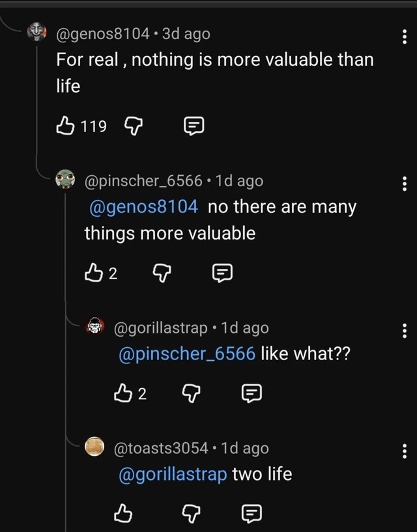The width and height of the screenshot is (417, 532).
Task: Open the @gorillastrap mention link
Action: pos(173,474)
